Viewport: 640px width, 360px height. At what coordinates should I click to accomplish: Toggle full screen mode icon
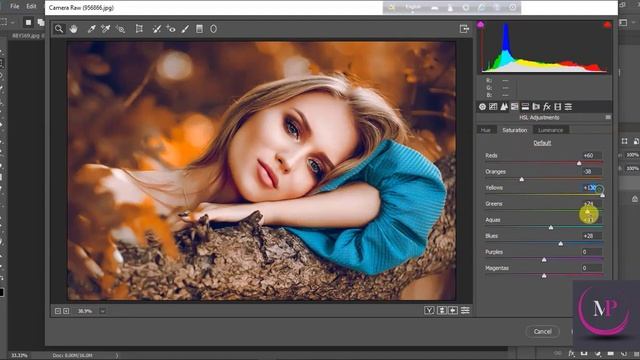coord(464,29)
